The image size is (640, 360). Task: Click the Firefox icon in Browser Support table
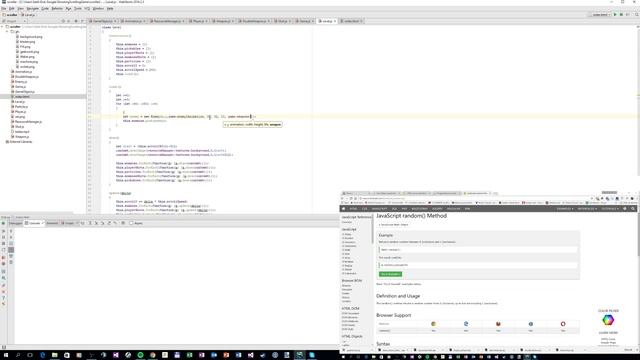point(498,324)
